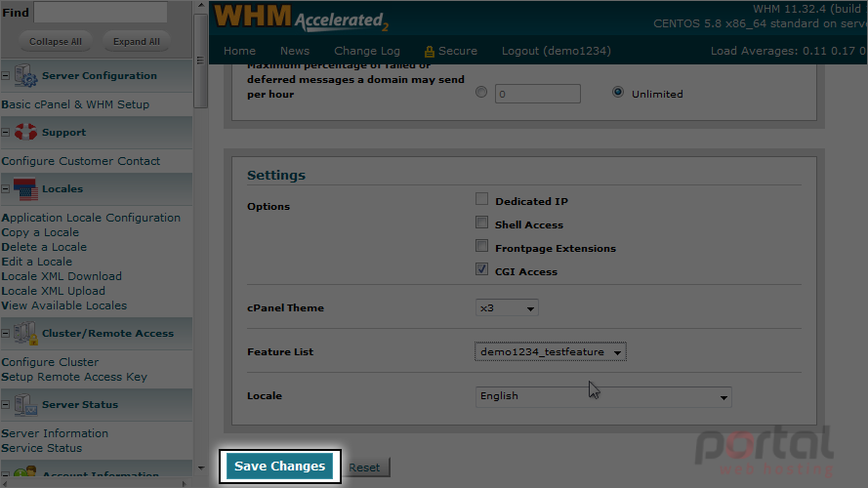Open Edit a Locale link
The width and height of the screenshot is (868, 488).
[36, 262]
